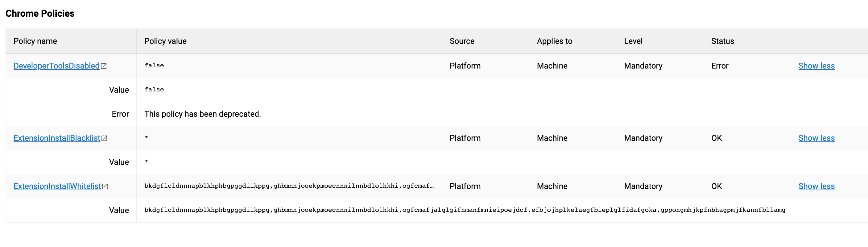Viewport: 868px width, 247px height.
Task: Open the ExtensionInstallWhitelist policy link
Action: 57,186
